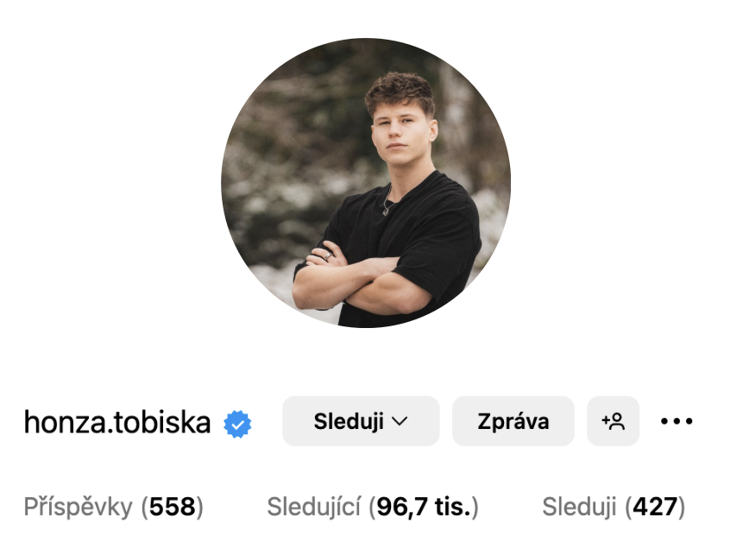This screenshot has width=756, height=549.
Task: Click the plus sign on add-person icon
Action: coord(605,420)
